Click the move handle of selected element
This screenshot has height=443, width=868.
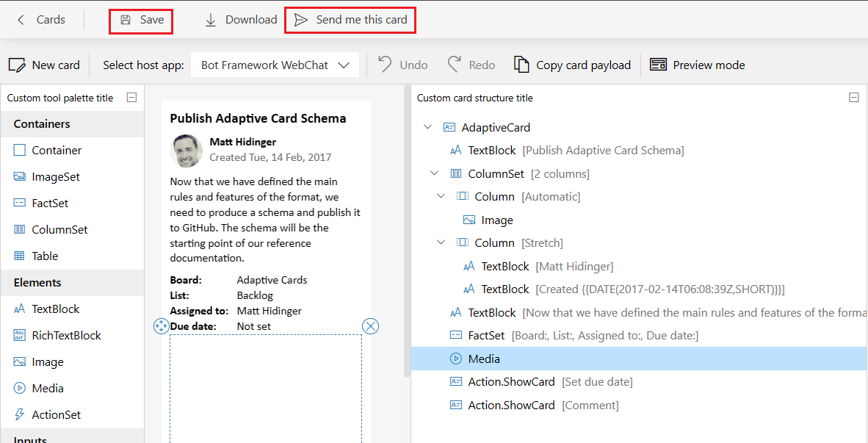[161, 327]
